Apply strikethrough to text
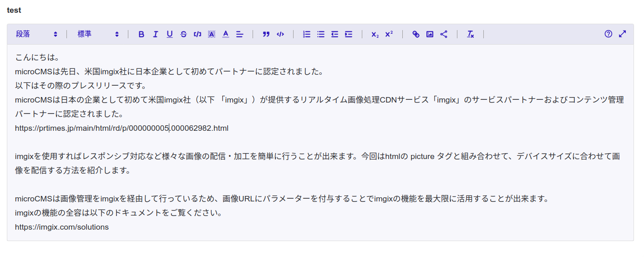 click(183, 34)
